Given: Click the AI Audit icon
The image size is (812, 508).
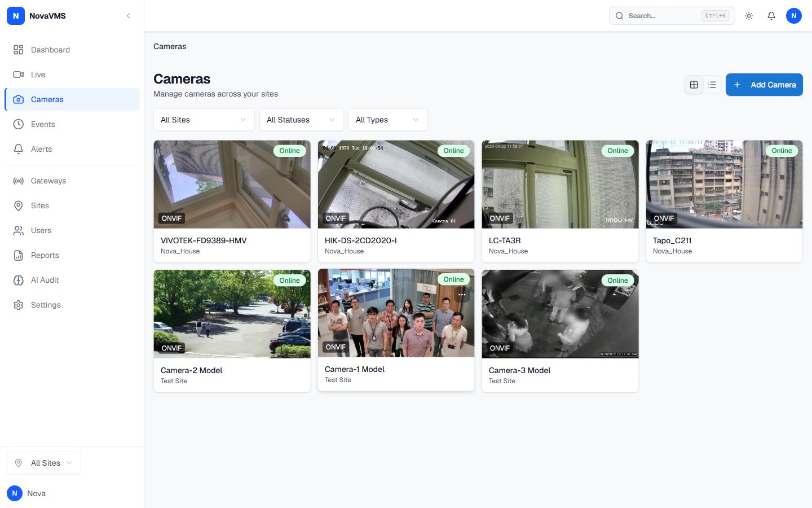Looking at the screenshot, I should 19,280.
